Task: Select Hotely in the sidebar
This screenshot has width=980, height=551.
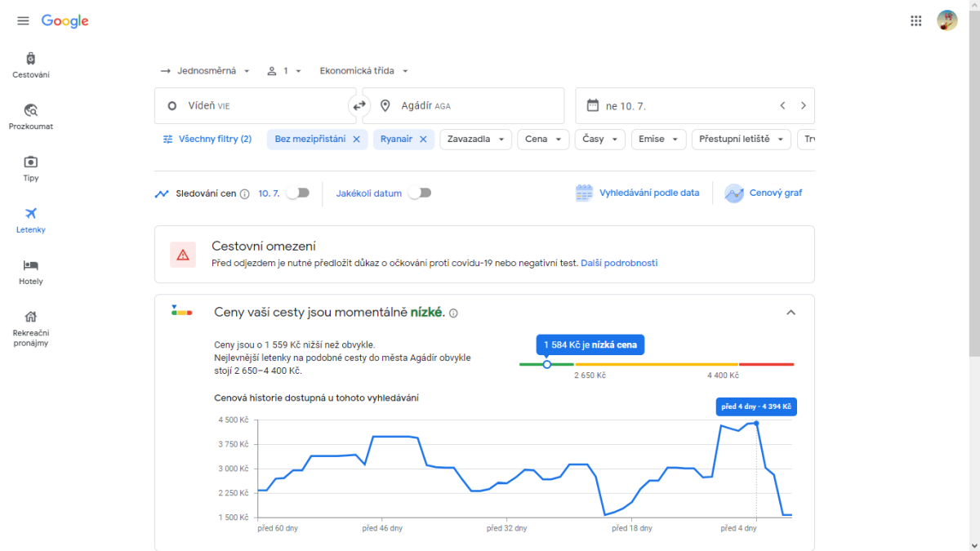Action: click(x=31, y=272)
